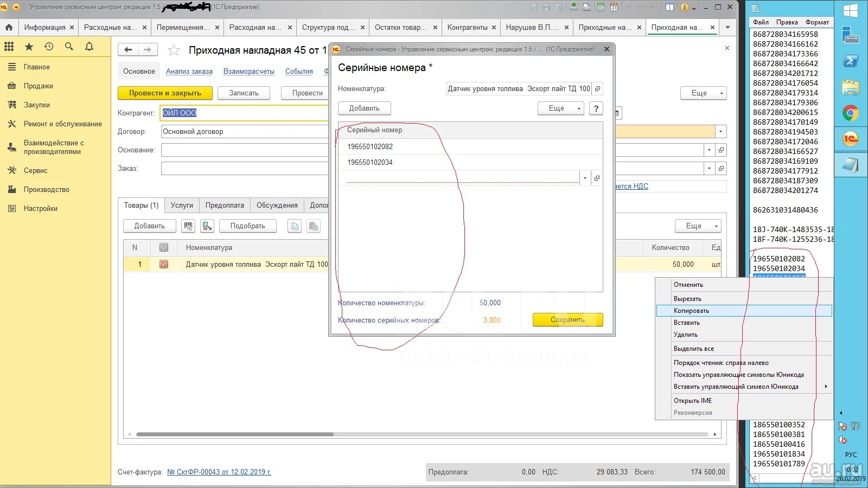Open the Notifications bell icon
The height and width of the screenshot is (488, 868).
(x=89, y=47)
